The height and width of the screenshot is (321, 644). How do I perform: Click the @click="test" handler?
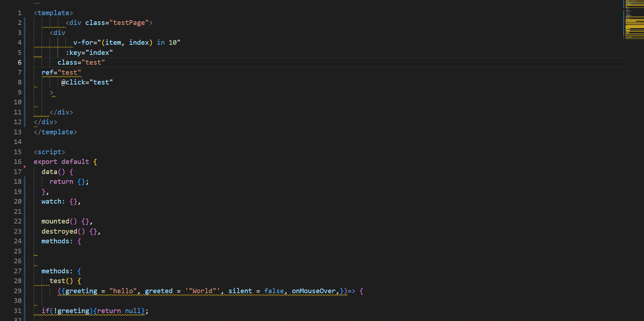point(87,82)
